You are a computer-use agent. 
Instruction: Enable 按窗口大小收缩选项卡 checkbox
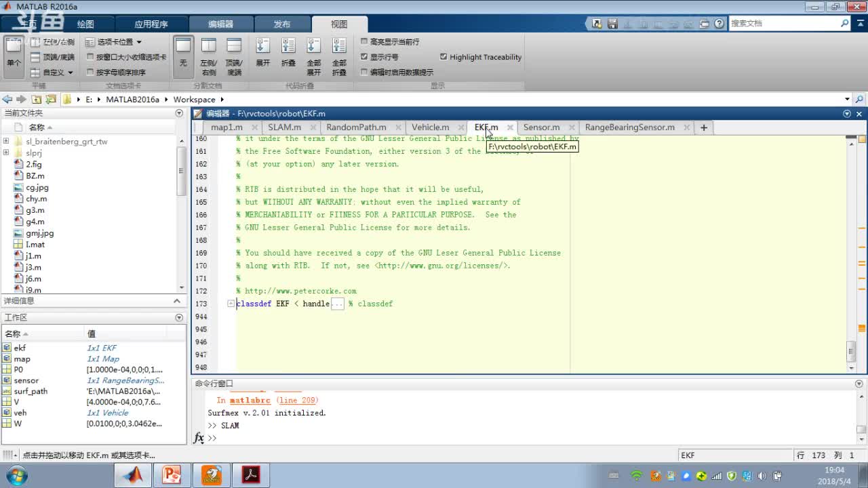coord(90,57)
